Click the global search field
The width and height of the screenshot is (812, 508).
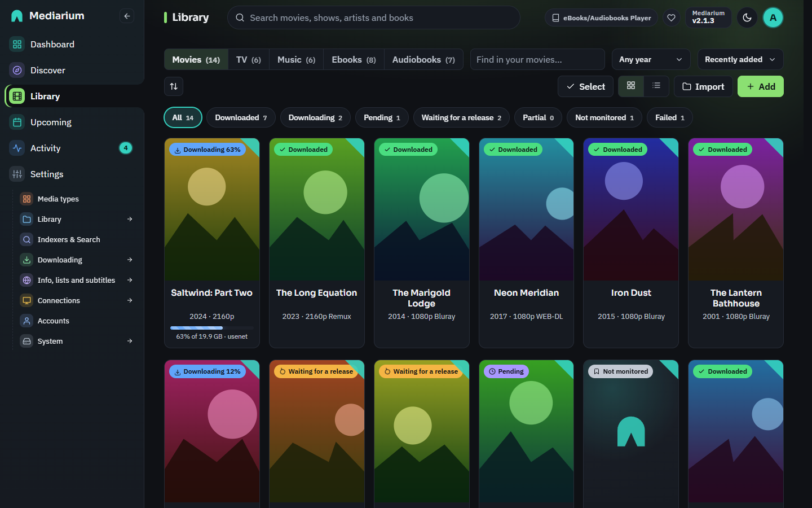point(373,17)
